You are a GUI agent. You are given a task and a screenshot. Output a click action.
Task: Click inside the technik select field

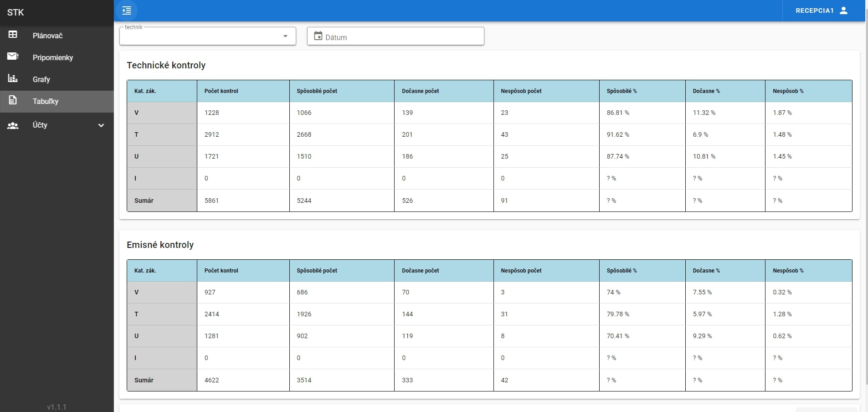pos(208,36)
